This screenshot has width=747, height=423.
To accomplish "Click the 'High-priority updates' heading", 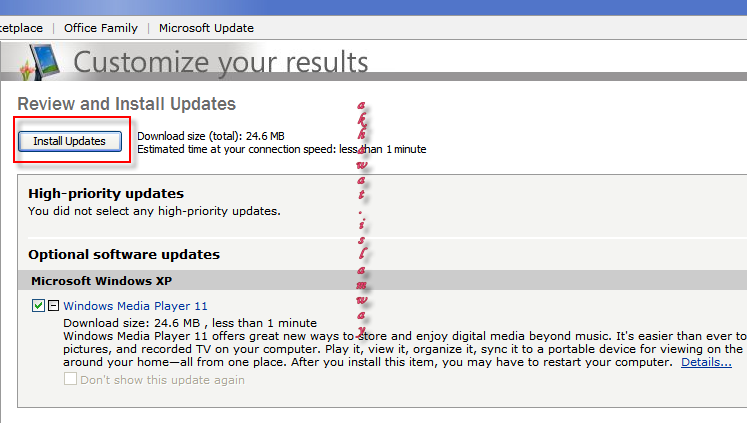I will point(106,193).
